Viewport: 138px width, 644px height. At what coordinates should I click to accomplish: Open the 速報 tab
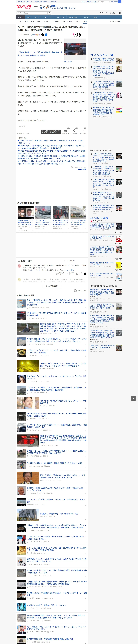tap(28, 17)
